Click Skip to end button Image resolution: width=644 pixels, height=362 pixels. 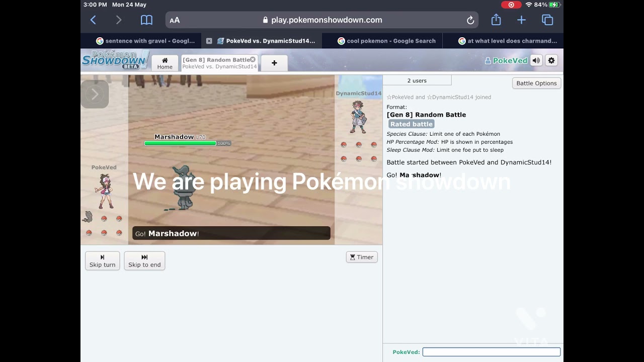point(144,260)
